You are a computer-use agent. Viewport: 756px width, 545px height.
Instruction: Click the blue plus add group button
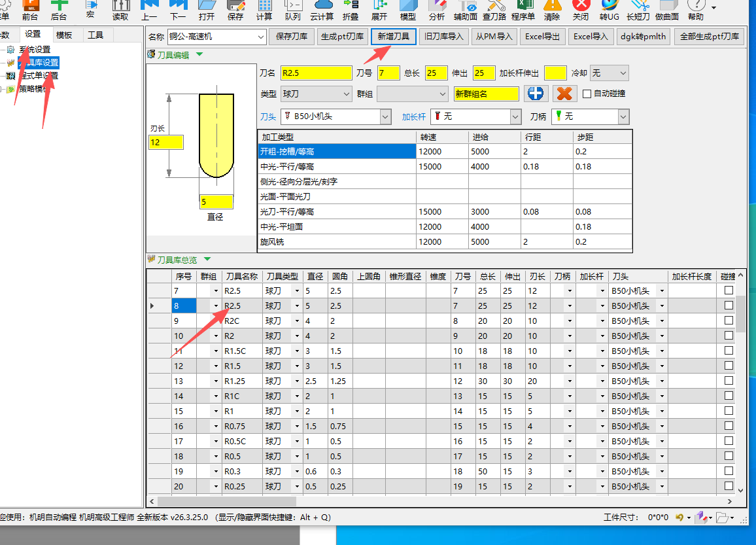535,93
